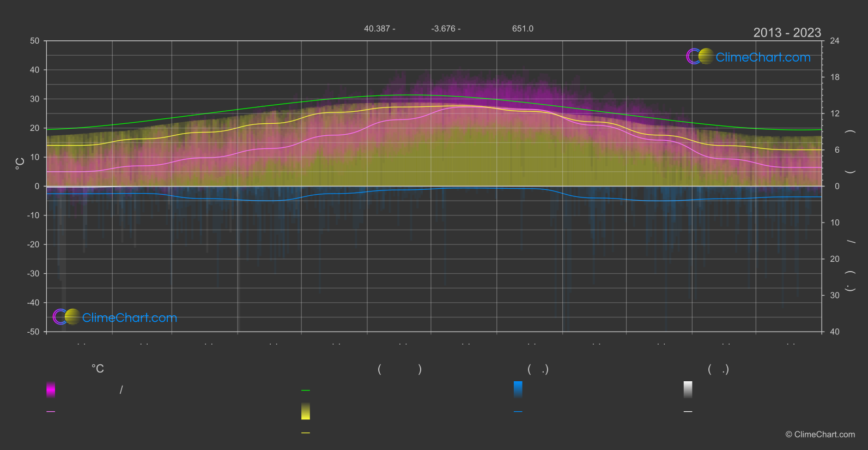The image size is (868, 450).
Task: Click the 18 tick on the right axis
Action: coord(835,77)
